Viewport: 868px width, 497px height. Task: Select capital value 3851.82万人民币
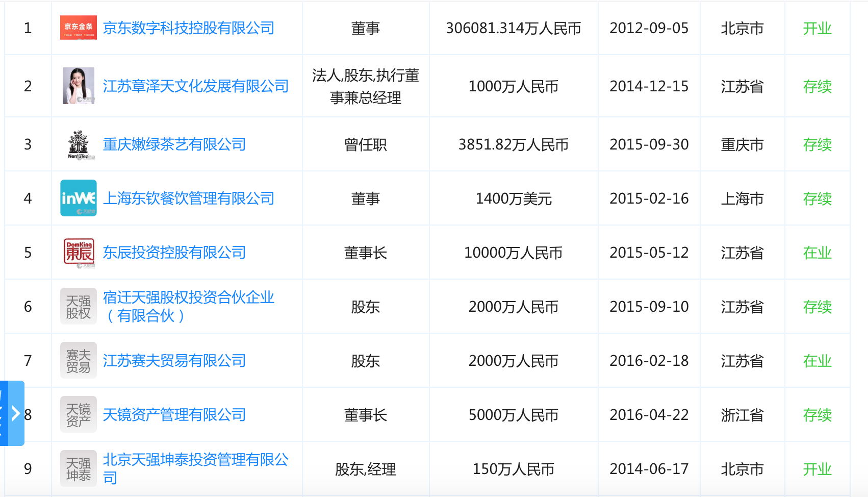tap(514, 144)
